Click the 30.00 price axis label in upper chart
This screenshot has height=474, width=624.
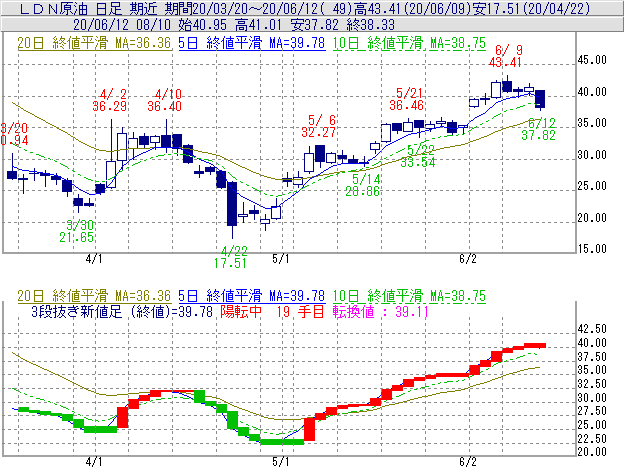(592, 155)
